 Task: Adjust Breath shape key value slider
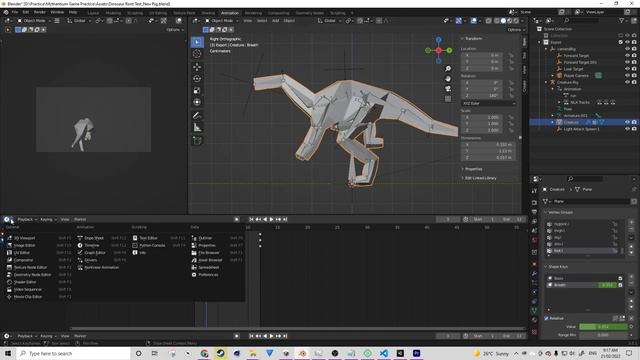click(607, 285)
